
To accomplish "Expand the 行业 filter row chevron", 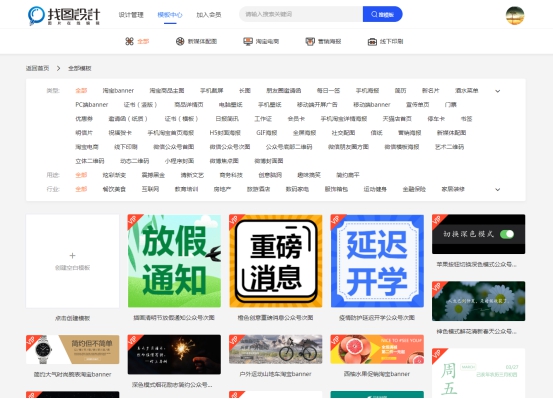I will 498,189.
